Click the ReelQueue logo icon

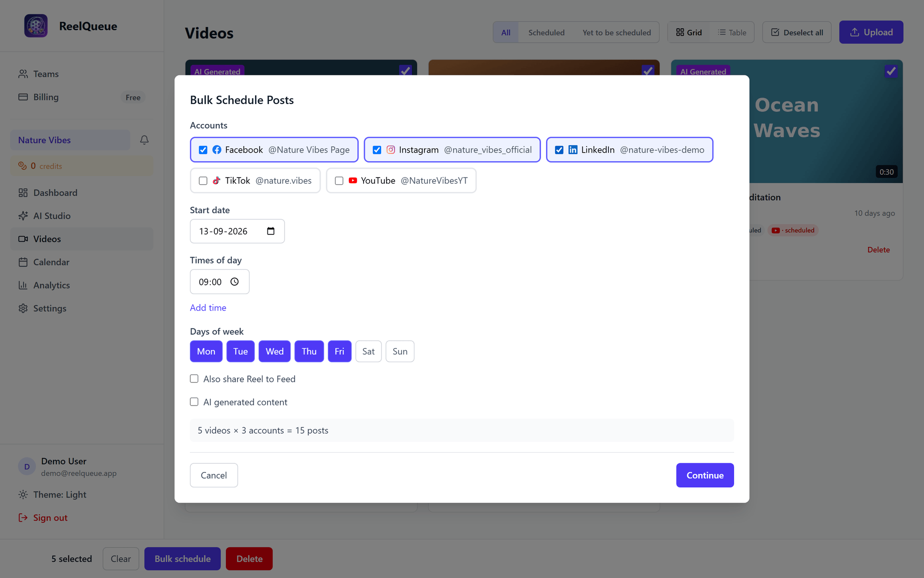36,26
